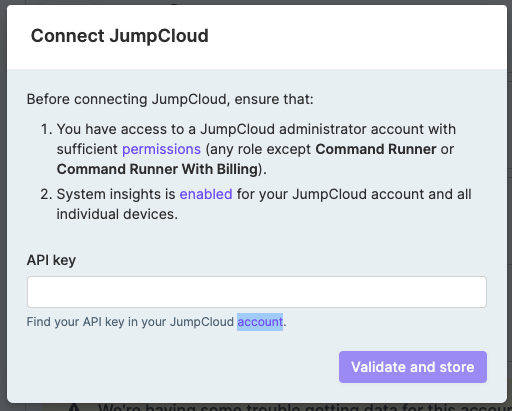This screenshot has height=411, width=512.
Task: Click the trouble getting data message
Action: [x=305, y=407]
